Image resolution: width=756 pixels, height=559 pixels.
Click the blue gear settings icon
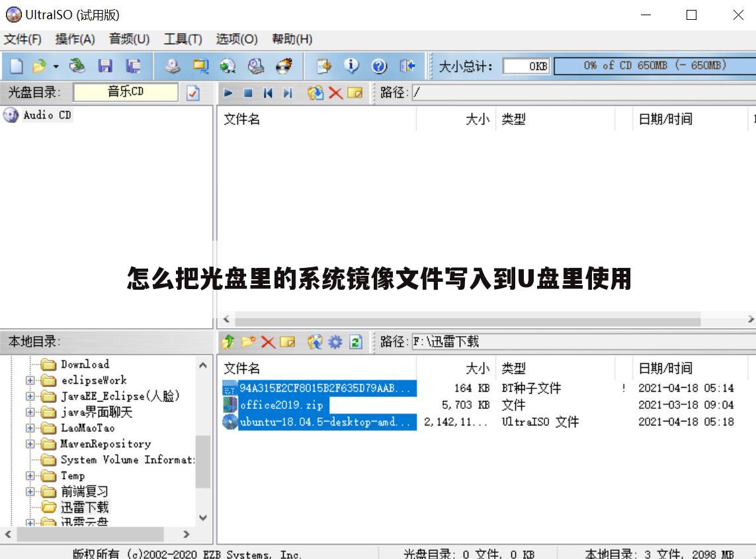(x=335, y=342)
